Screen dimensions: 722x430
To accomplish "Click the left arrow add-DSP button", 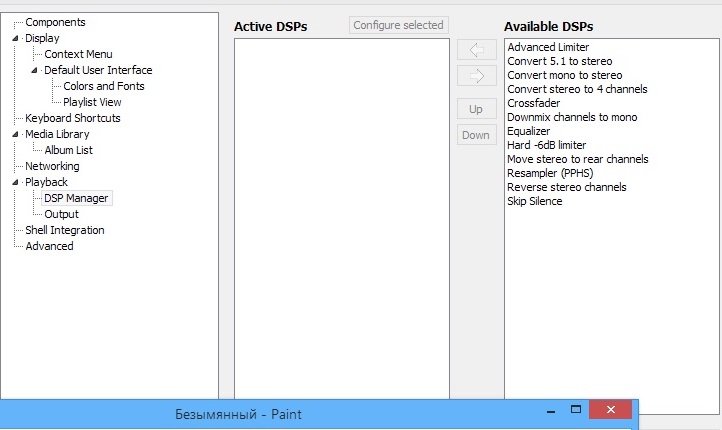I will [x=476, y=49].
